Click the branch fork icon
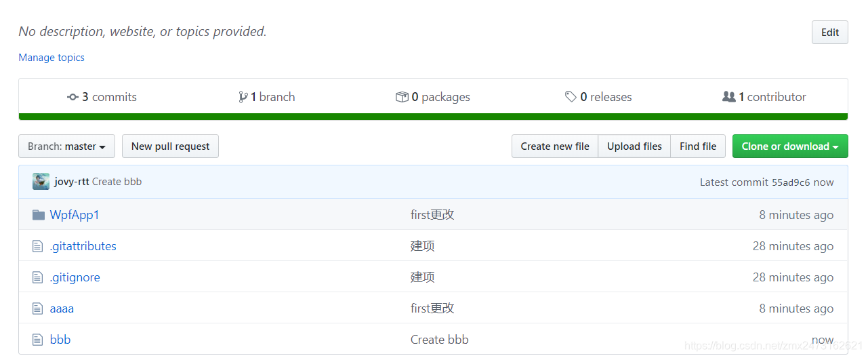868x358 pixels. point(243,97)
